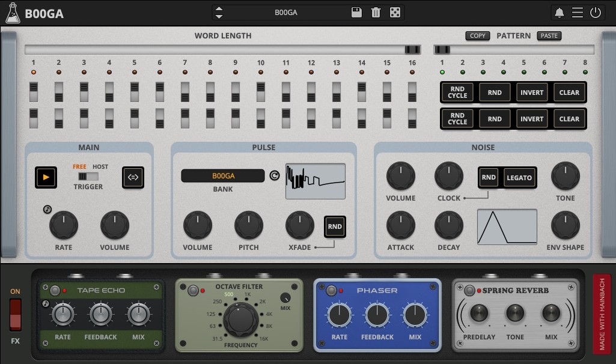The height and width of the screenshot is (364, 616).
Task: Toggle the tempo sync note icon near Rate
Action: click(x=47, y=209)
